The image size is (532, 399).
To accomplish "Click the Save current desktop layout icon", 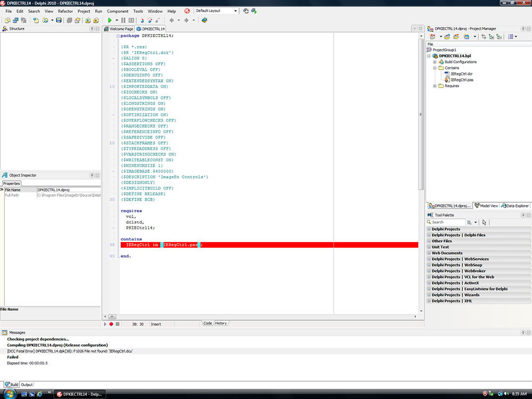I will coord(246,11).
